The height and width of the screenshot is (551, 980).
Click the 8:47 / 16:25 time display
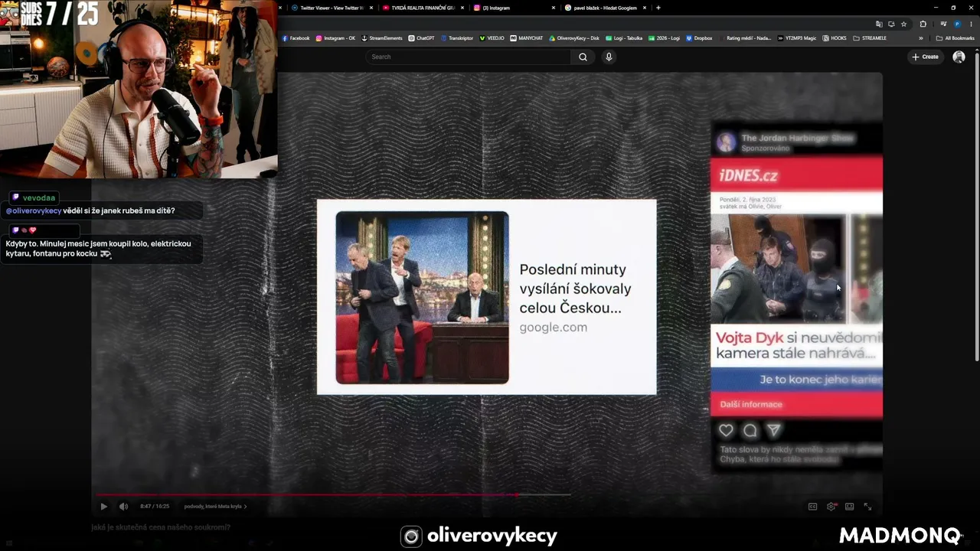155,506
